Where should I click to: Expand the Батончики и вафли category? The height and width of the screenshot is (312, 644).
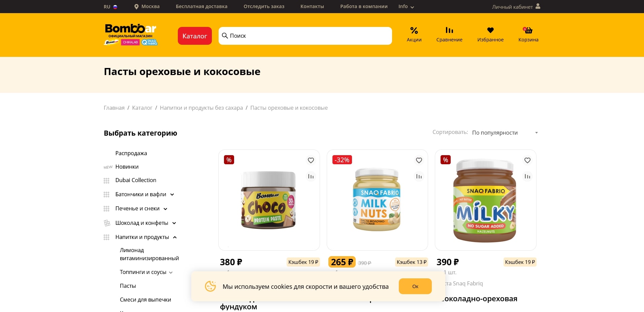172,195
